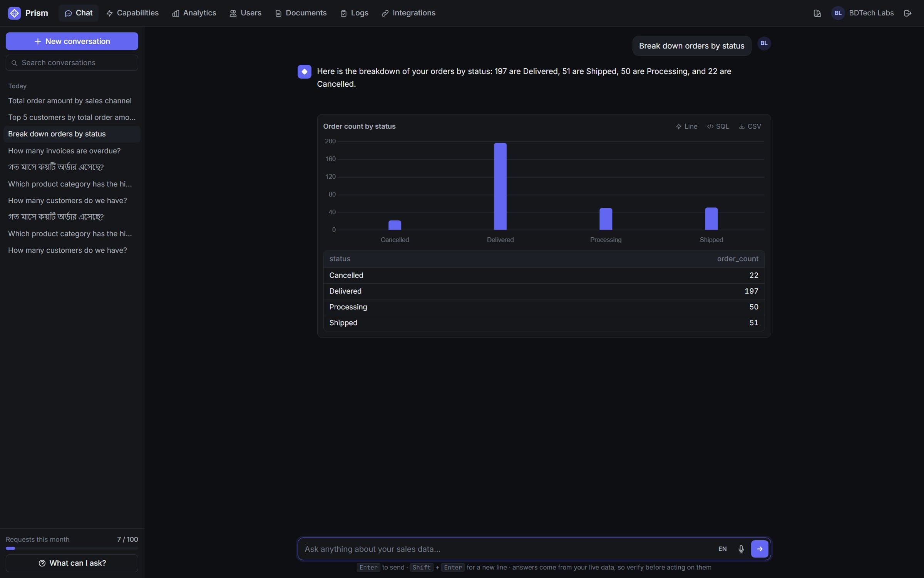This screenshot has height=578, width=924.
Task: Open 'Total order amount by sales channel' conversation
Action: pos(72,101)
